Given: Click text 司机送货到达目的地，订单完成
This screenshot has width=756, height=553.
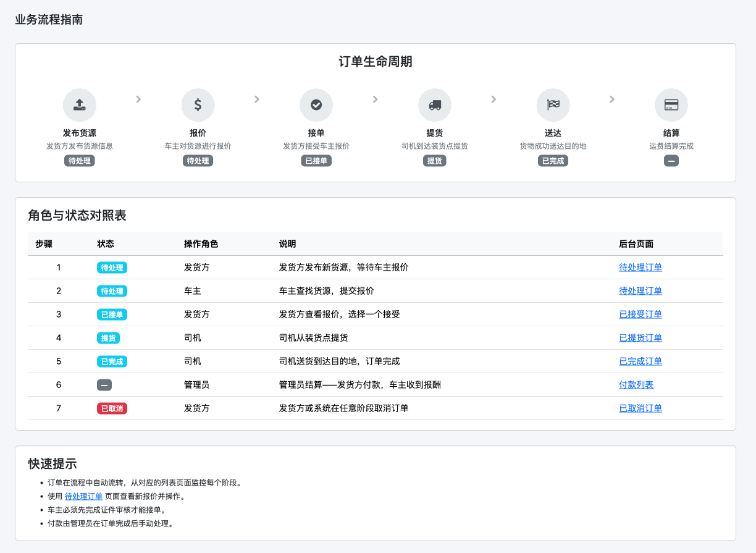Looking at the screenshot, I should click(x=340, y=361).
